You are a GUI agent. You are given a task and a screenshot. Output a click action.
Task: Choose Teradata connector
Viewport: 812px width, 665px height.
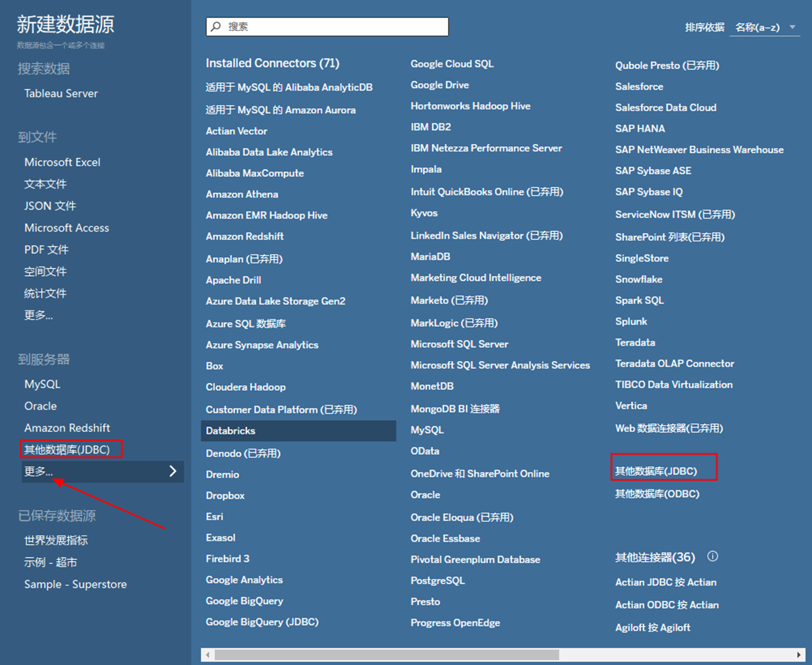(x=635, y=342)
